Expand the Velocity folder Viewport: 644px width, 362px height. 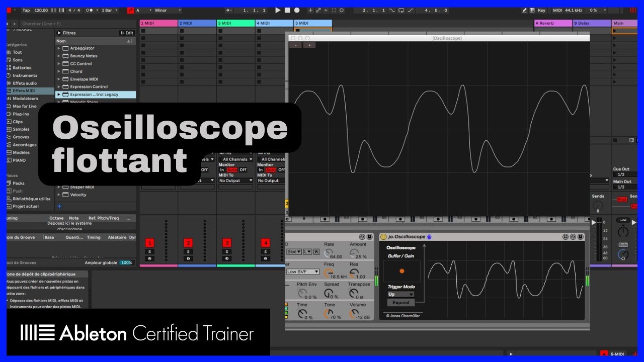[x=59, y=195]
